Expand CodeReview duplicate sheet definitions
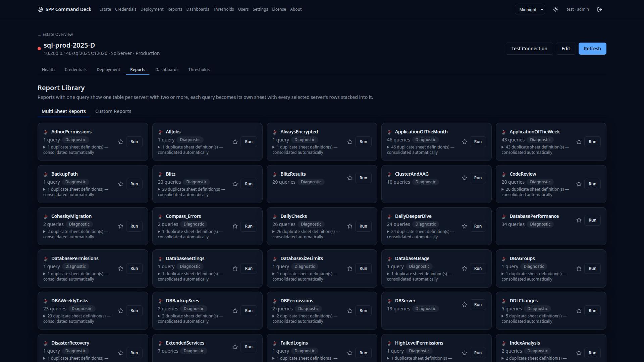The image size is (644, 362). click(x=535, y=192)
